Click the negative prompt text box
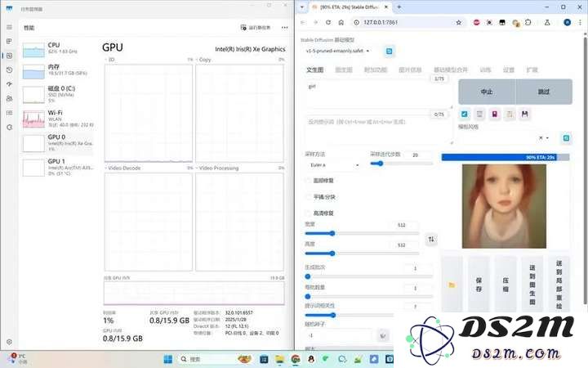Image resolution: width=588 pixels, height=368 pixels. [x=379, y=129]
